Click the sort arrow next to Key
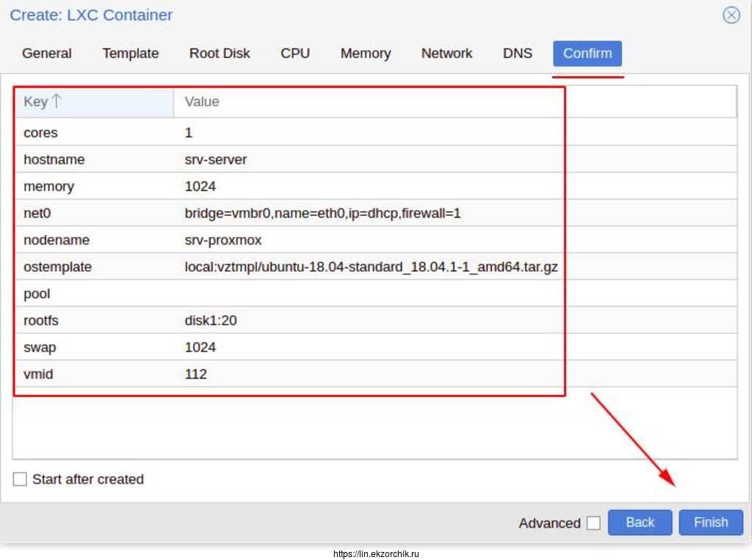This screenshot has width=752, height=560. click(57, 102)
